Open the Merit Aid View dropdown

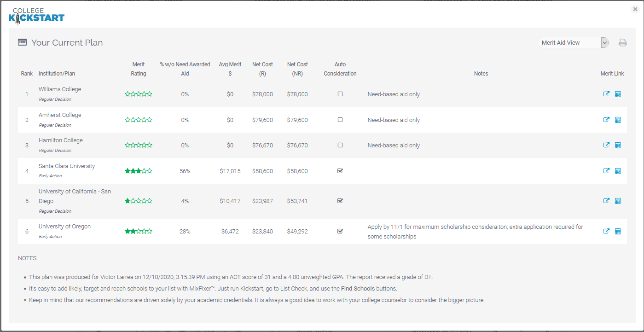point(574,43)
